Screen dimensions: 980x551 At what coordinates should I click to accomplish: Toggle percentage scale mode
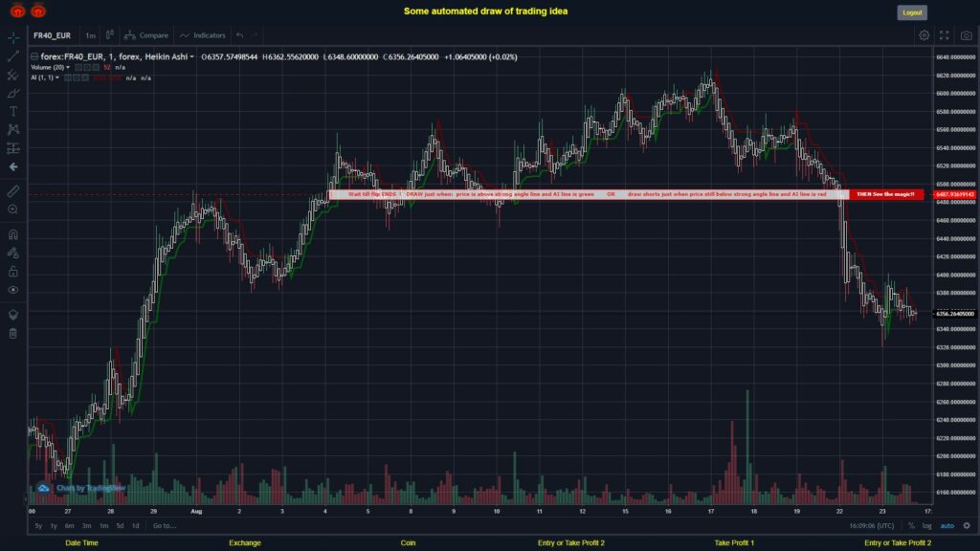tap(911, 526)
